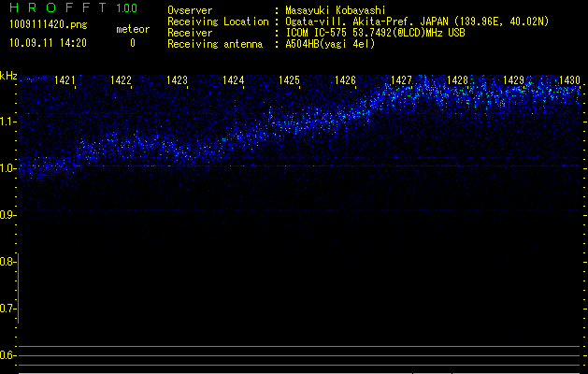
Task: Click the 1.0 kHz frequency tick
Action: pos(8,168)
